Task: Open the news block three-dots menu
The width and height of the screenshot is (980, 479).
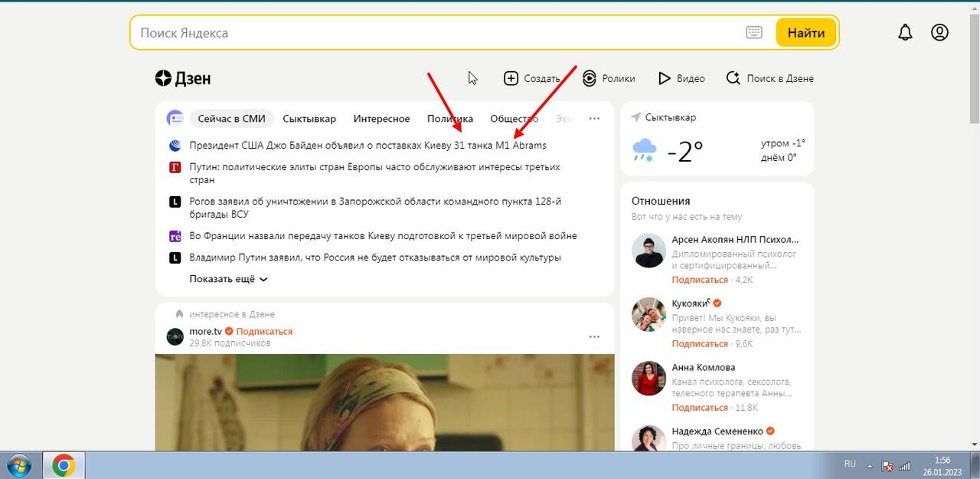Action: coord(594,119)
